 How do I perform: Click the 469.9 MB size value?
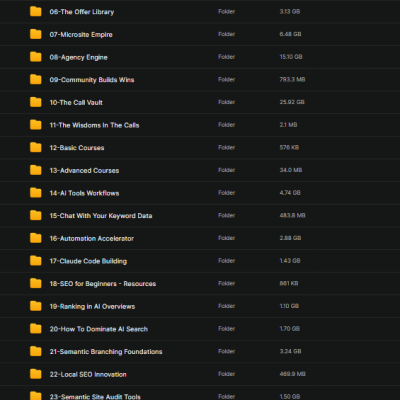292,374
